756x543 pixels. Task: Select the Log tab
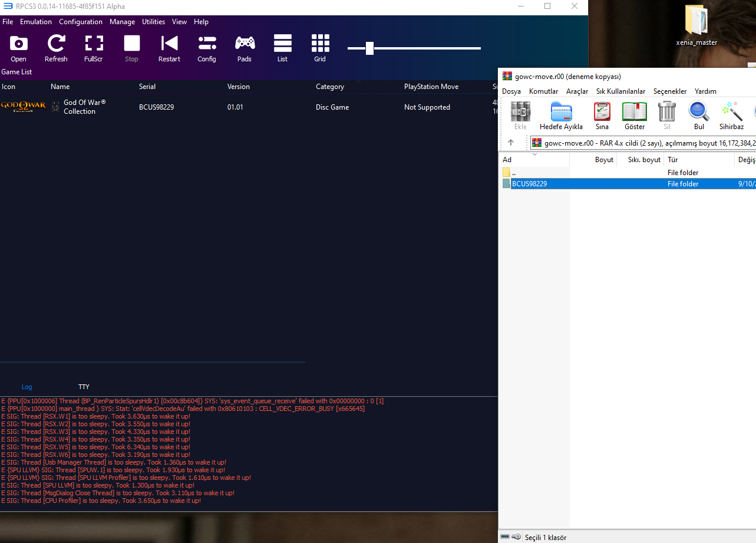tap(27, 387)
